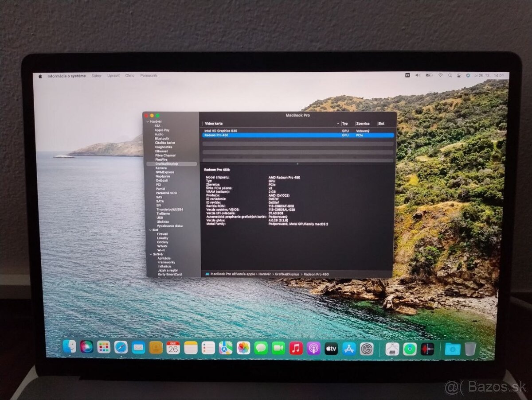Screen dimensions: 532x400
Task: Open Control Center from the menu bar
Action: (x=460, y=75)
